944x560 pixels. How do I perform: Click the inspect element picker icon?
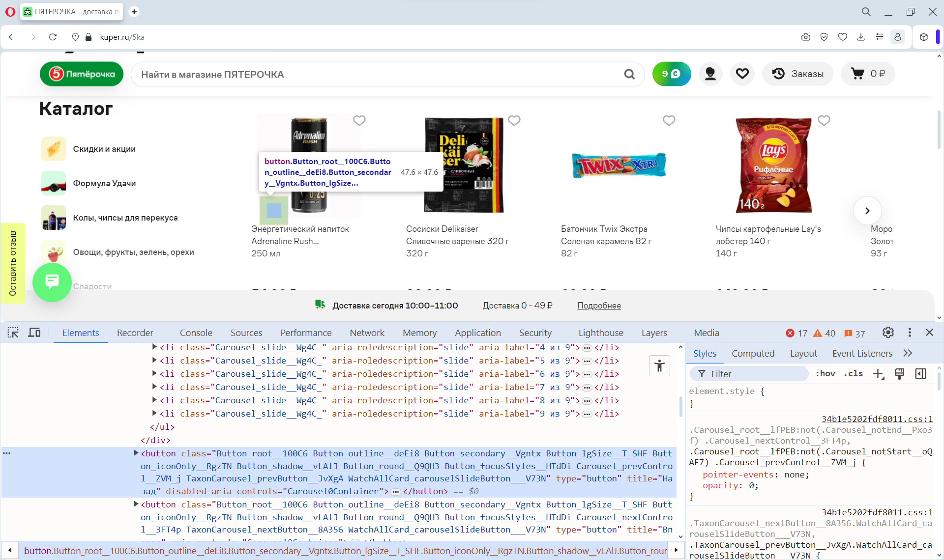pyautogui.click(x=12, y=332)
